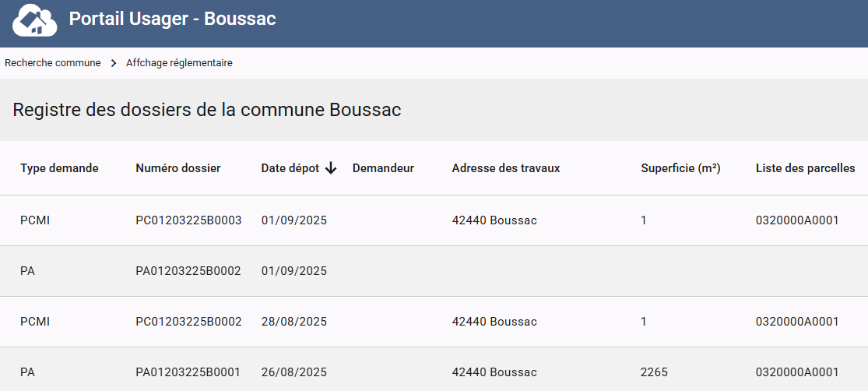This screenshot has height=391, width=868.
Task: Sort by Superficie (m²) column
Action: [x=680, y=168]
